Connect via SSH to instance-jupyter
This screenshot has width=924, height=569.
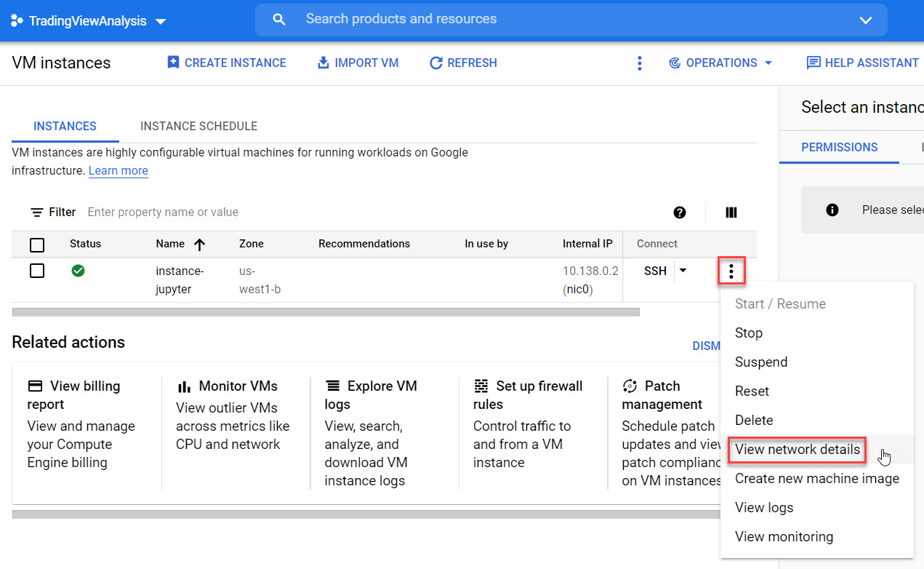[x=655, y=270]
